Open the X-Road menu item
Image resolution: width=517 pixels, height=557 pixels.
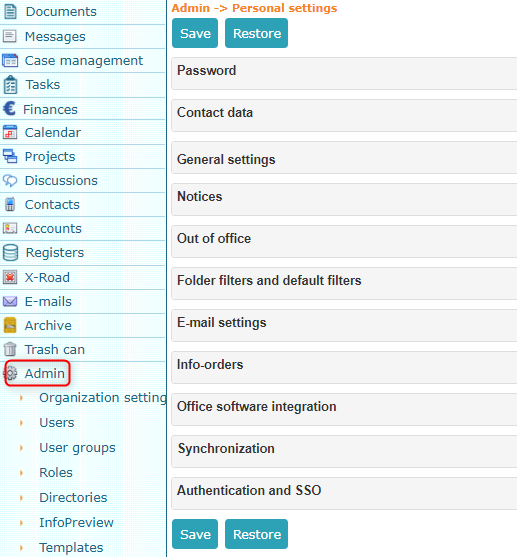[x=47, y=277]
